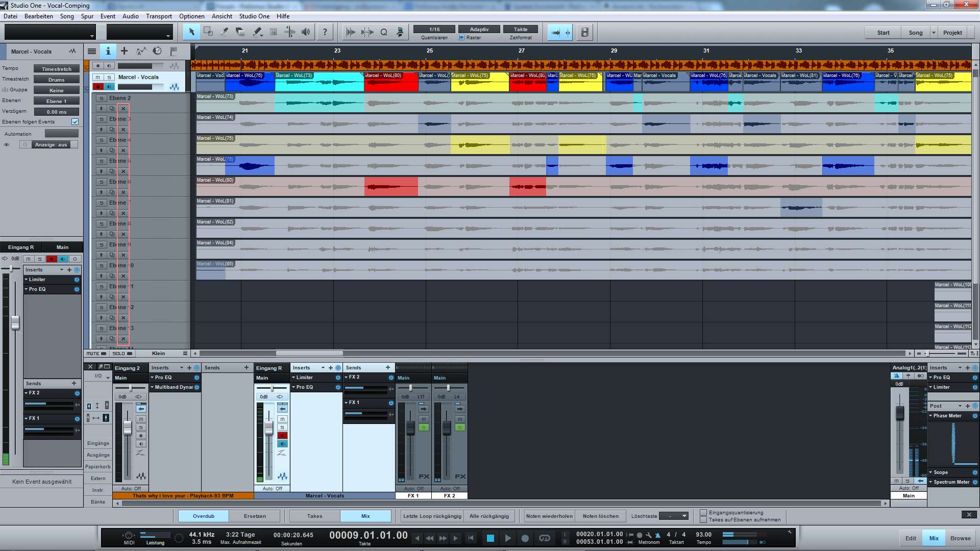Select the Split tool
This screenshot has height=551, width=980.
click(x=224, y=32)
